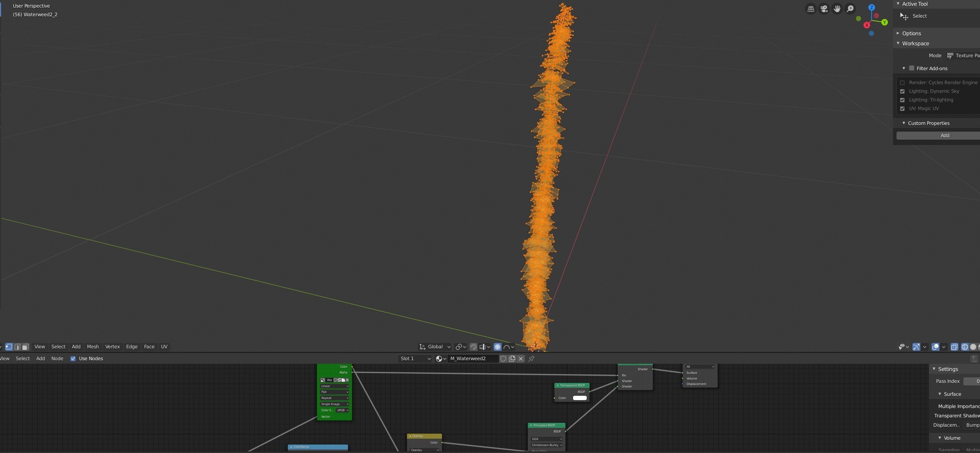Toggle X-ray display icon

[x=954, y=347]
